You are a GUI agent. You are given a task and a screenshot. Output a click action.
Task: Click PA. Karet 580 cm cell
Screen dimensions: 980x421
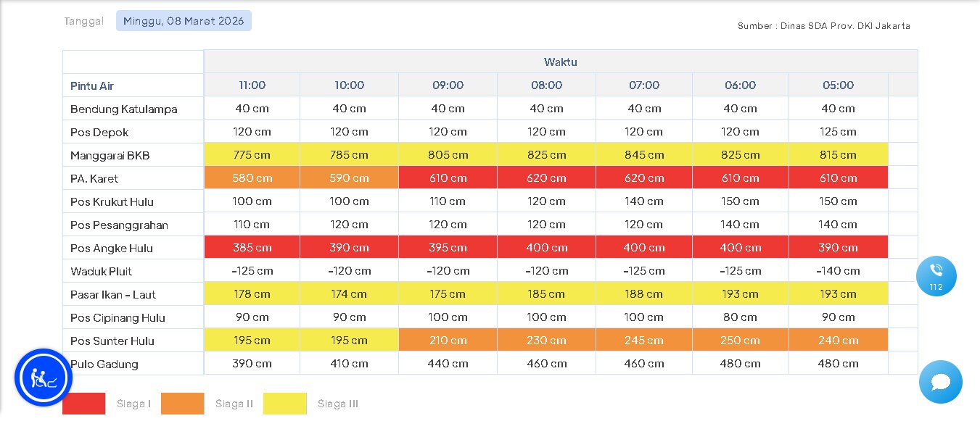point(252,178)
